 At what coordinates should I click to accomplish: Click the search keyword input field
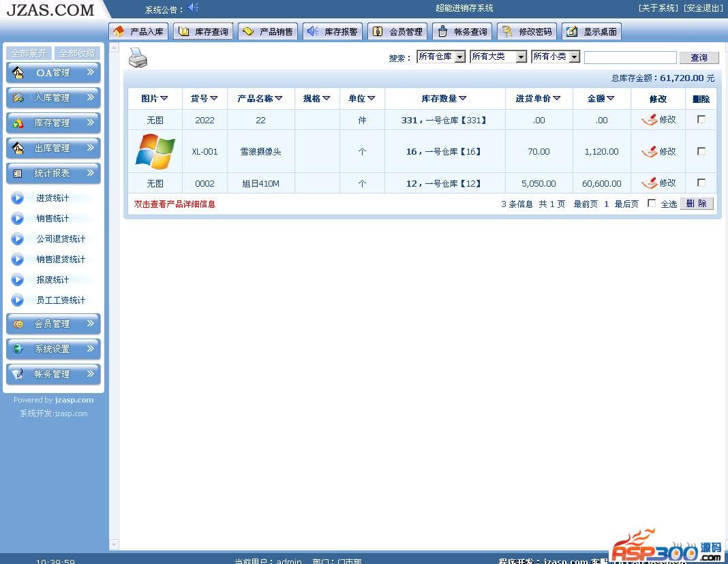[630, 57]
